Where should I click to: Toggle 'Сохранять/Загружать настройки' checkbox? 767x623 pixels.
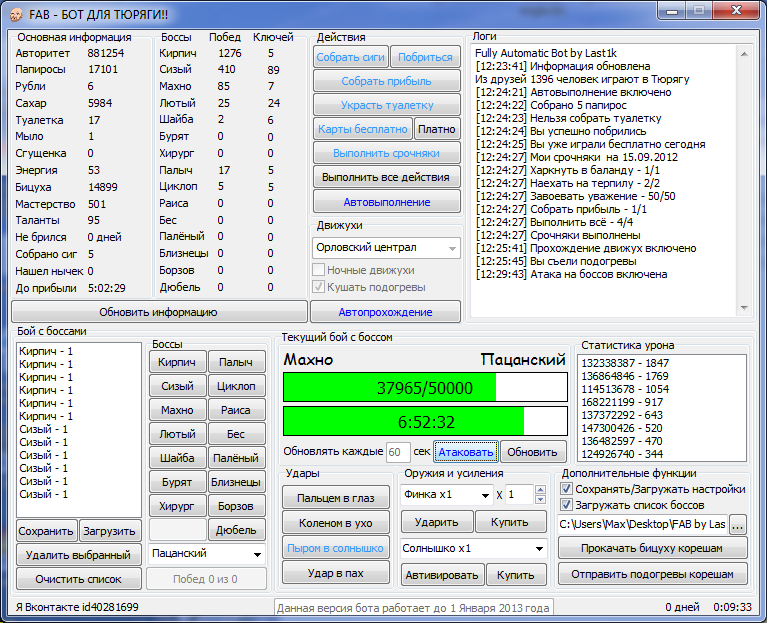tap(567, 489)
